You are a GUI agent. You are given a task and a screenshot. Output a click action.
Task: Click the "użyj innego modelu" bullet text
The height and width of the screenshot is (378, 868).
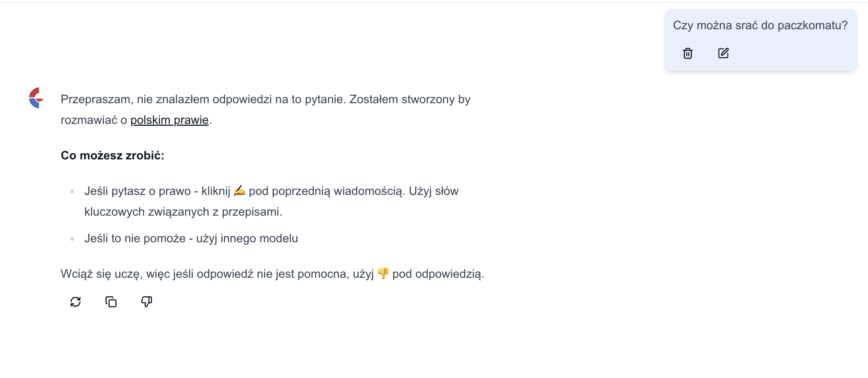pos(247,238)
